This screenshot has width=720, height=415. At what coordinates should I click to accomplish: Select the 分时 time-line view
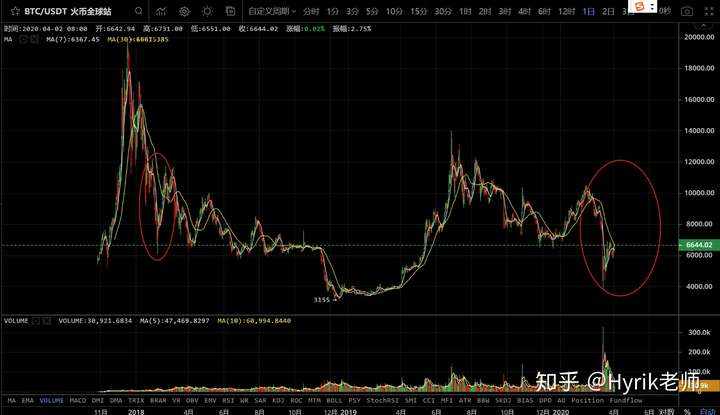point(311,11)
